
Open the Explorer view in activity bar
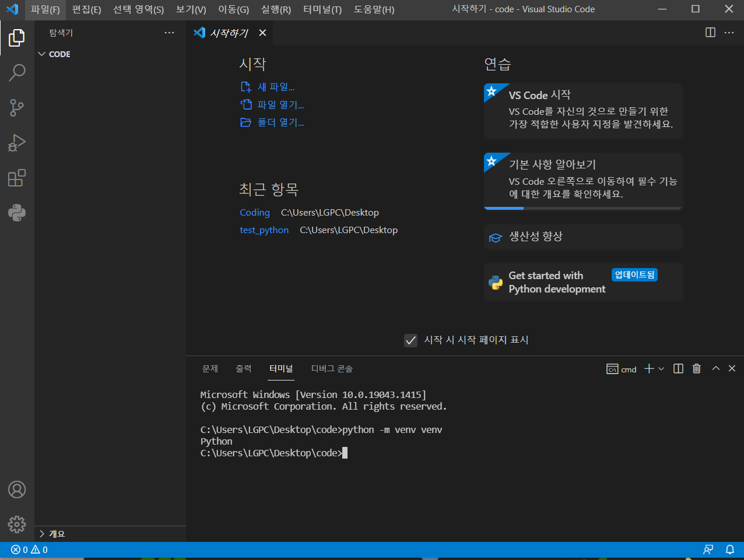tap(17, 38)
